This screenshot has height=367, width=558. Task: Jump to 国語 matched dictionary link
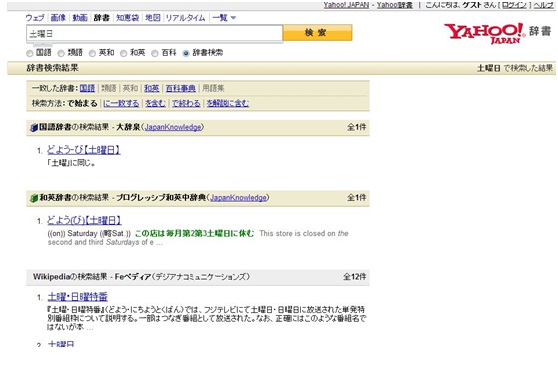coord(87,88)
